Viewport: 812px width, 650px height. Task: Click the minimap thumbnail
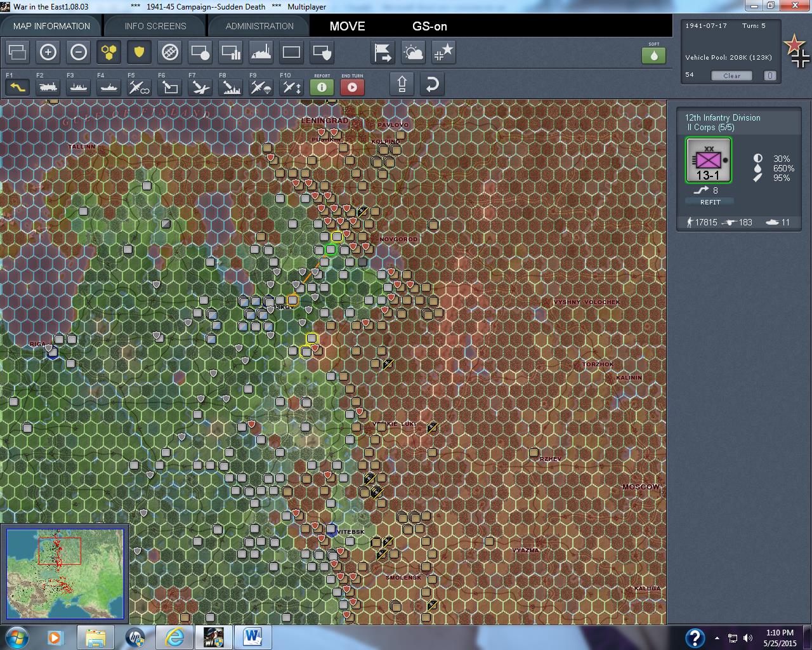(65, 573)
